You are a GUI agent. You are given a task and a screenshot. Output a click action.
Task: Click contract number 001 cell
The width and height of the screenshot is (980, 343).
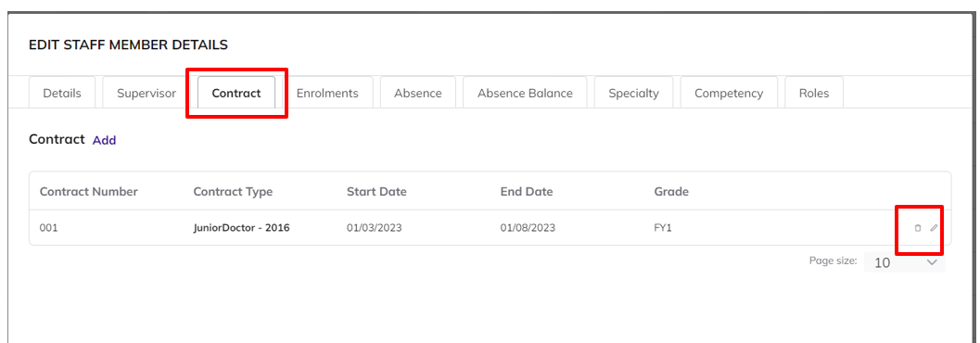pos(48,228)
